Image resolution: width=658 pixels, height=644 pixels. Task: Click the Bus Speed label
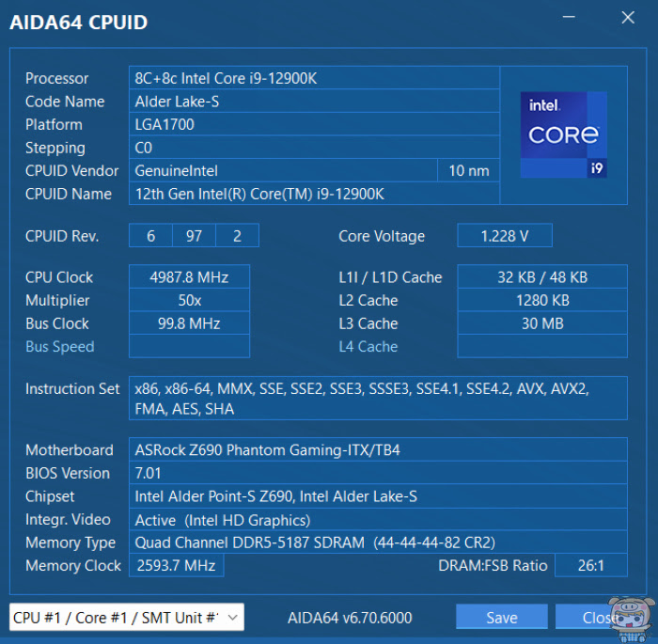point(59,346)
